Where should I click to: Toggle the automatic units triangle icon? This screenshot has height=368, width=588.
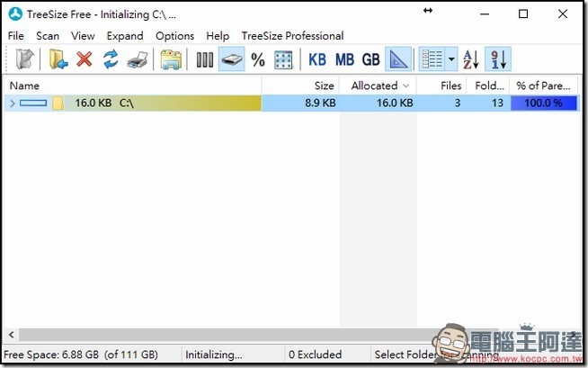pos(398,59)
